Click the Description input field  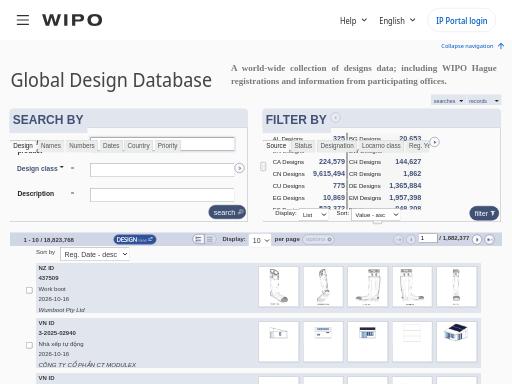[x=162, y=195]
